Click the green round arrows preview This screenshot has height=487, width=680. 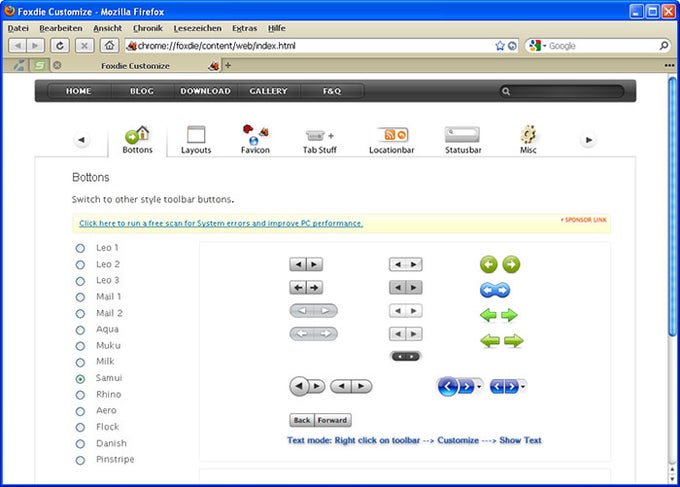[x=500, y=265]
